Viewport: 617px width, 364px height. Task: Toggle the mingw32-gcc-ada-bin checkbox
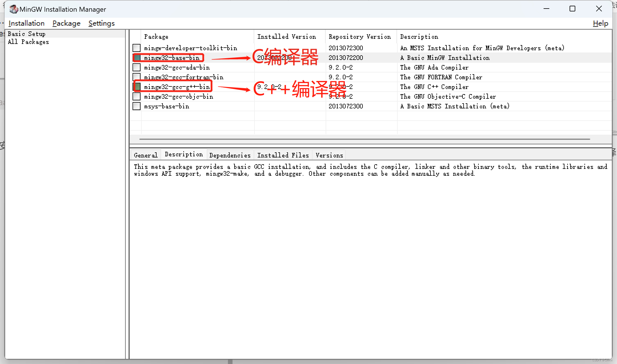point(137,67)
